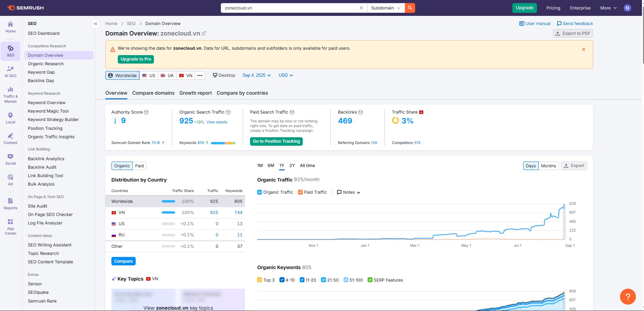Click the Traffic Share 3% donut
Image resolution: width=644 pixels, height=311 pixels.
[395, 120]
